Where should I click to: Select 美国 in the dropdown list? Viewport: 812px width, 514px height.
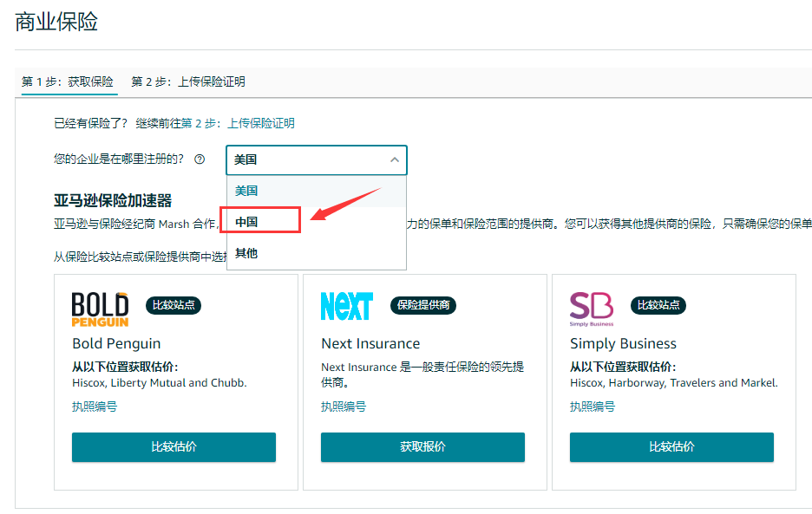tap(317, 191)
